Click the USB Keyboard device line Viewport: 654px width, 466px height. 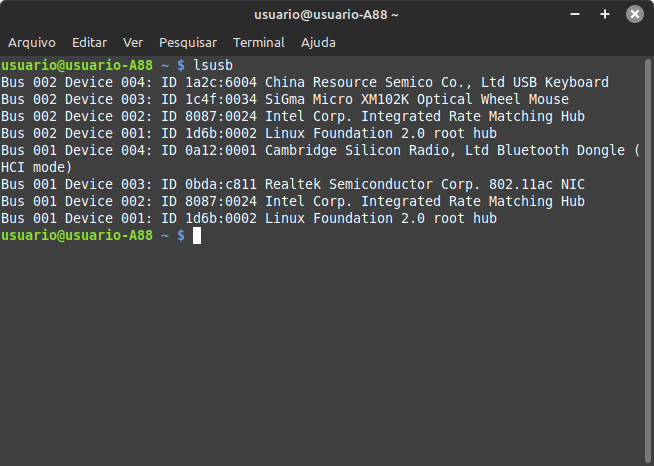(305, 82)
